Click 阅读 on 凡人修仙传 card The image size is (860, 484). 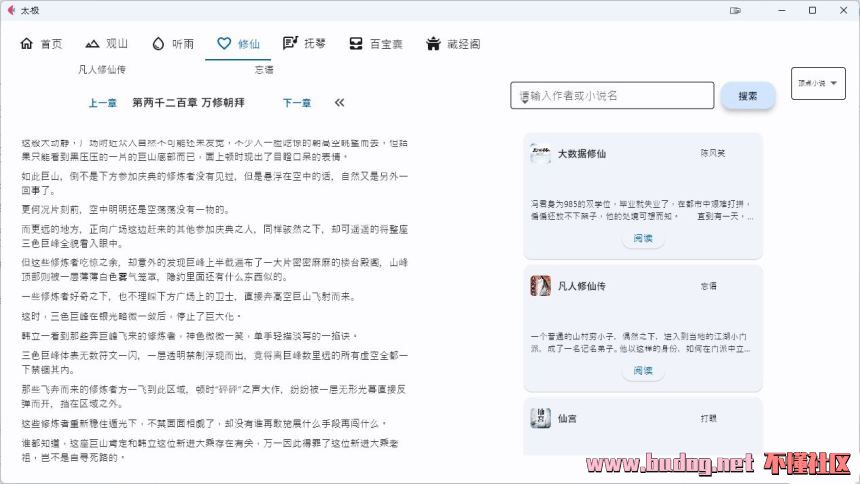[x=643, y=371]
